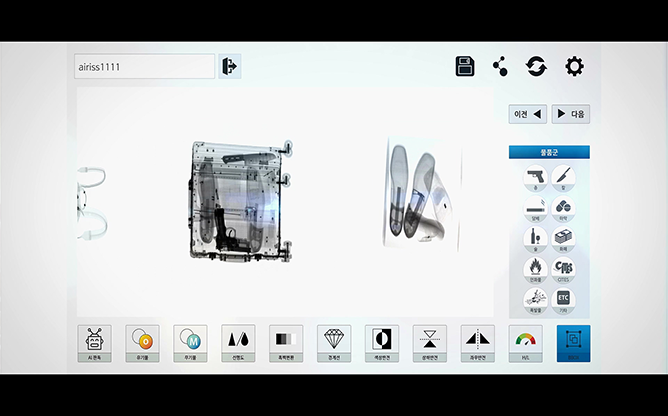This screenshot has height=416, width=668.
Task: Save the scan with the floppy disk icon
Action: [x=465, y=66]
